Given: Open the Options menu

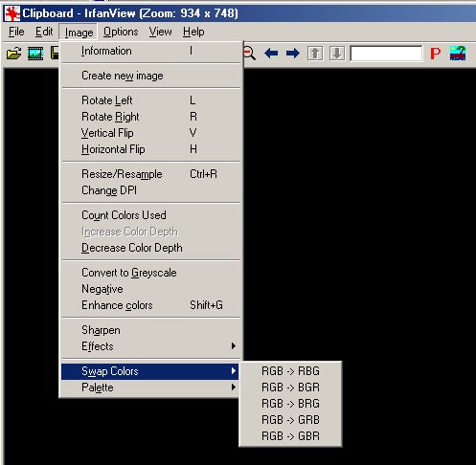Looking at the screenshot, I should coord(121,32).
